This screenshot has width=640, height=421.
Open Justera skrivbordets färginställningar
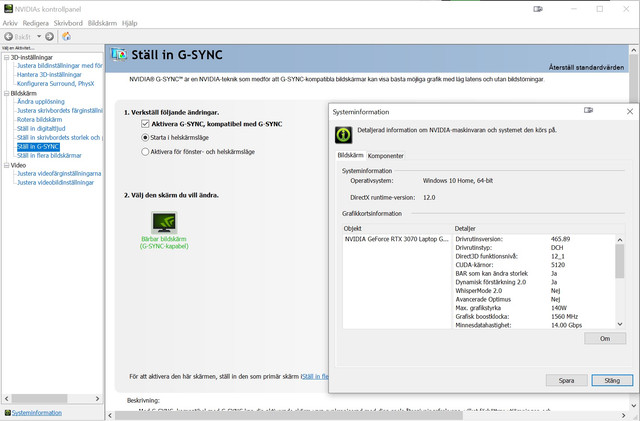[60, 111]
